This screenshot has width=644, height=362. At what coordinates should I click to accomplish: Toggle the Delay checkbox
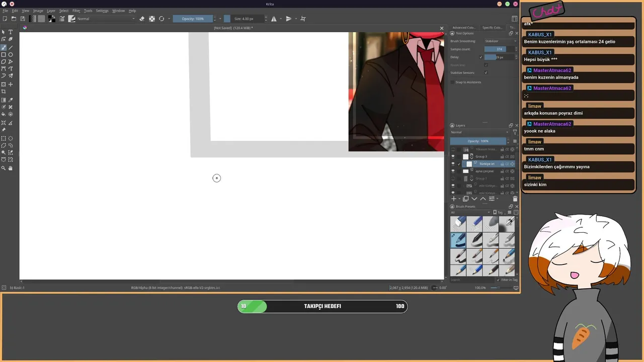(x=481, y=57)
